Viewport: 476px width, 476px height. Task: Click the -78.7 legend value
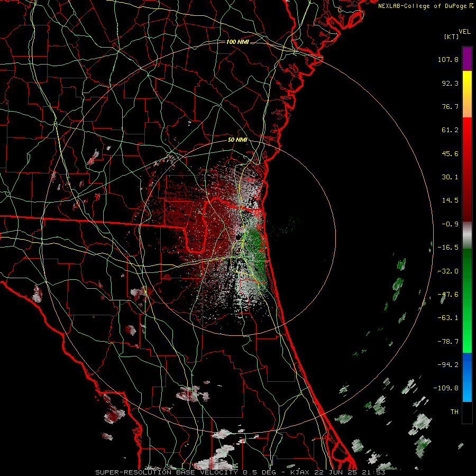[448, 342]
